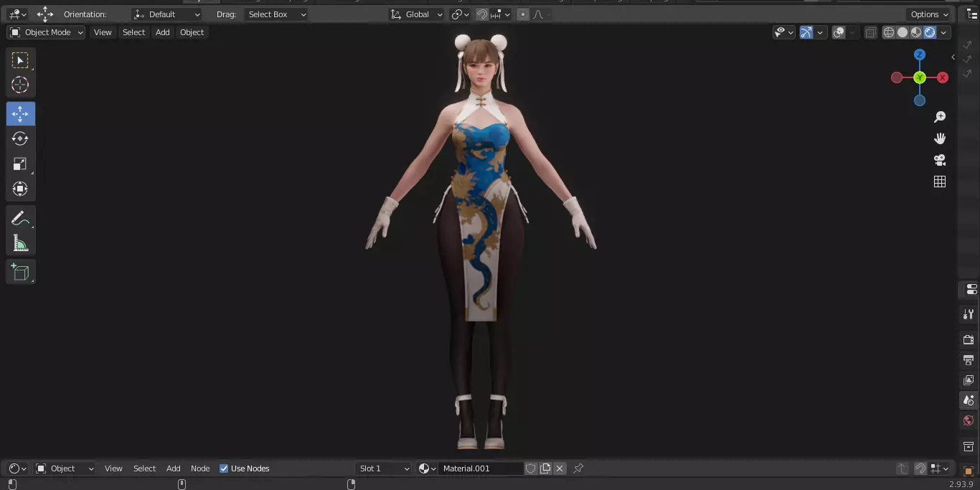The height and width of the screenshot is (490, 980).
Task: Choose the Move tool
Action: tap(20, 114)
